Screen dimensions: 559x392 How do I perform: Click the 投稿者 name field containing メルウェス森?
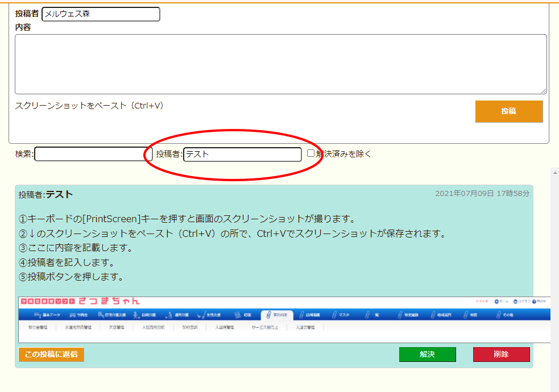[x=101, y=14]
